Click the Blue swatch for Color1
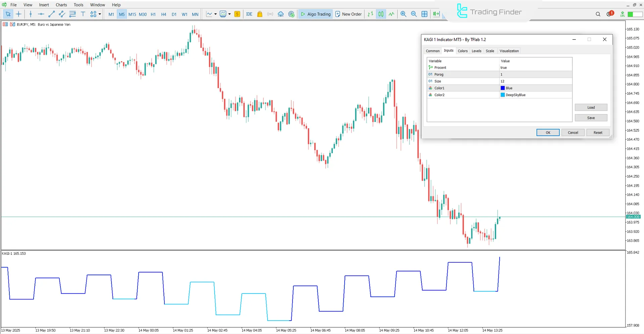 [502, 88]
